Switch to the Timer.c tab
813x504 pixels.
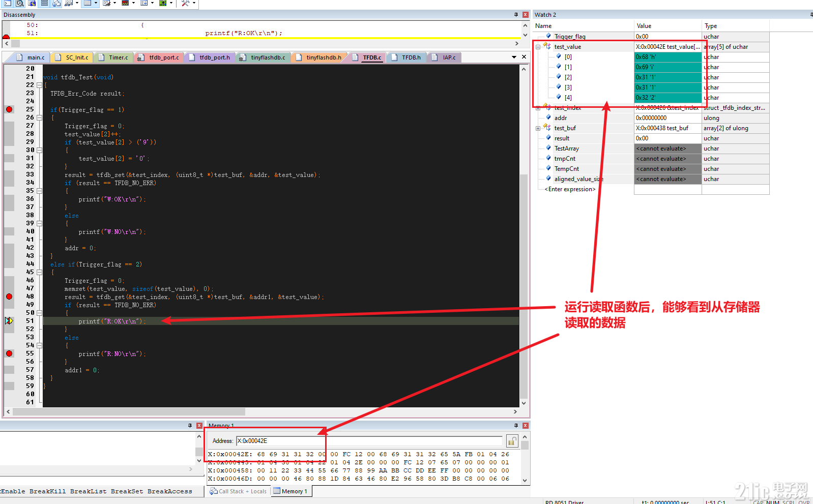coord(113,57)
